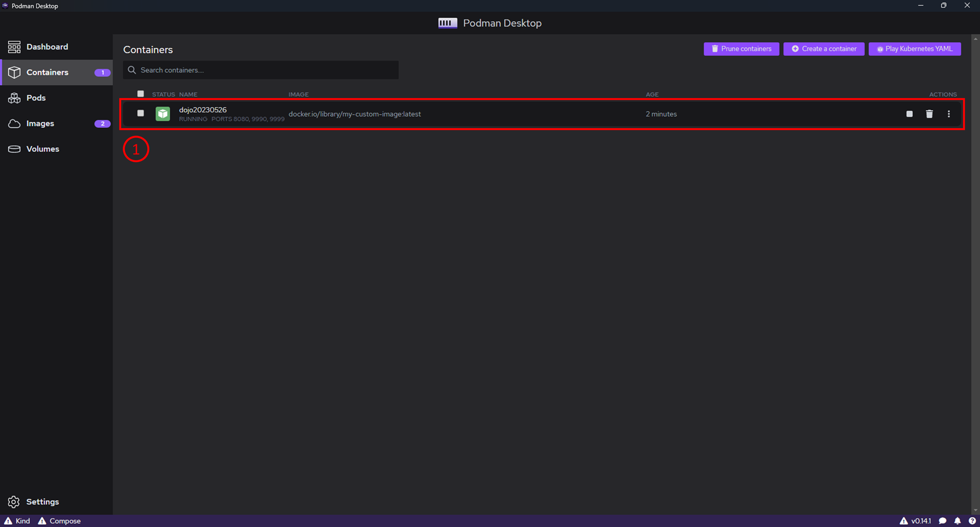980x527 pixels.
Task: Click the vertical scrollbar track
Action: tap(975, 275)
